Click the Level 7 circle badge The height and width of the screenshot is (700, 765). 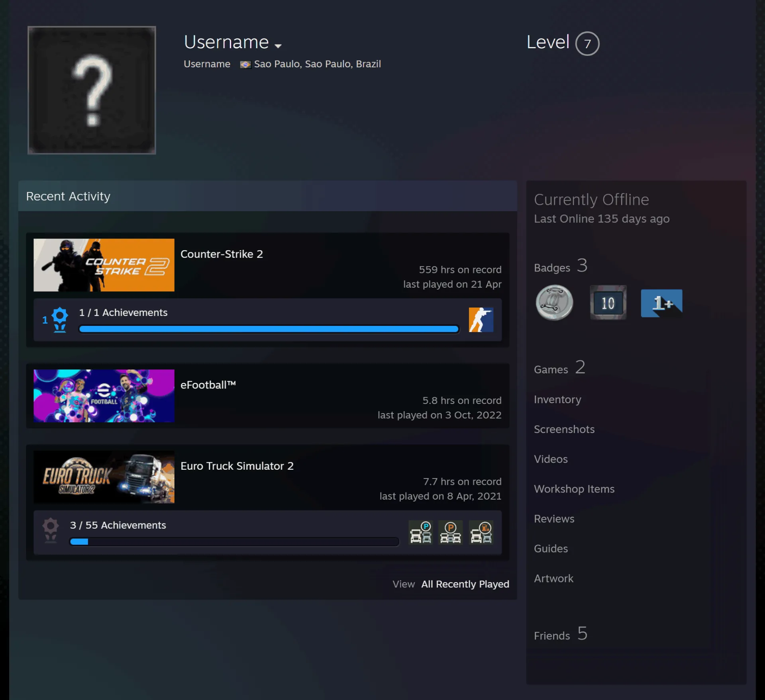[x=587, y=43]
